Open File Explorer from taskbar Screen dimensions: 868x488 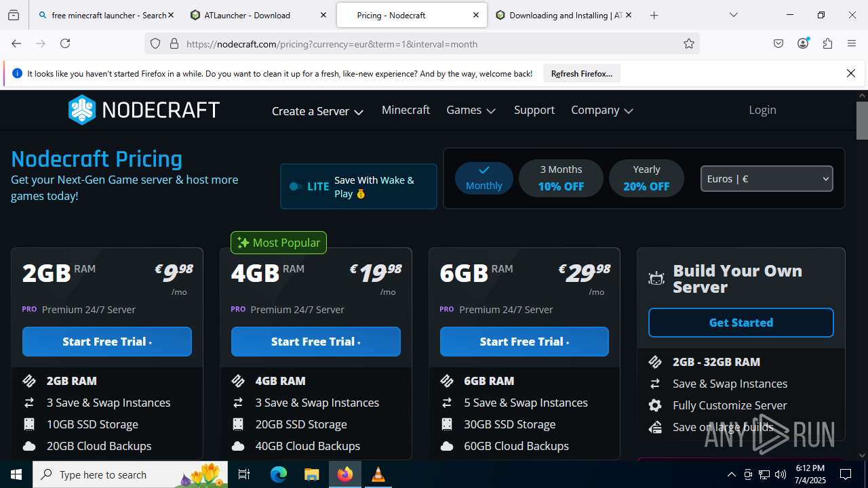[311, 474]
